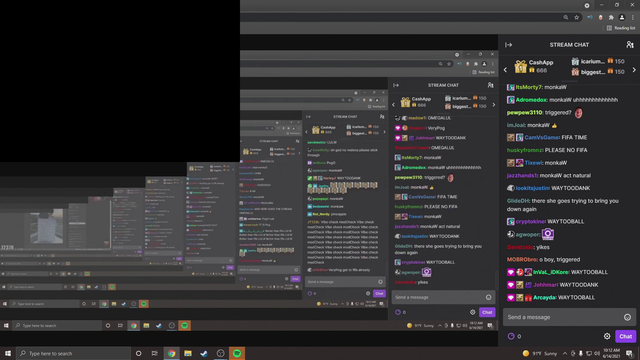Open the browser extensions puzzle icon
Image resolution: width=640 pixels, height=360 pixels.
click(x=611, y=18)
